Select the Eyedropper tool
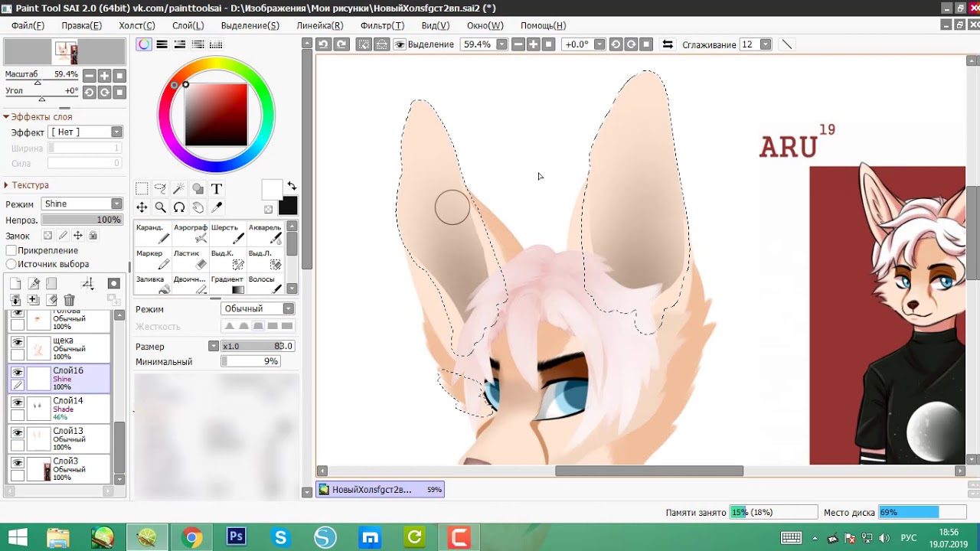This screenshot has width=980, height=551. 217,207
